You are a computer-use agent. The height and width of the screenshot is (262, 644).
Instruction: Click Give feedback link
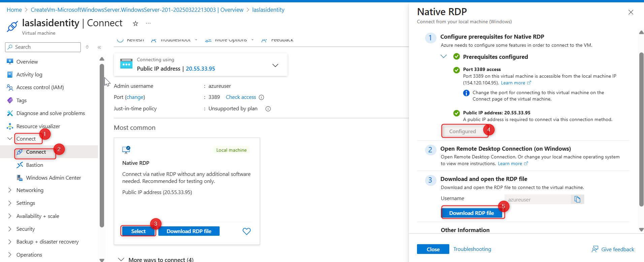pyautogui.click(x=618, y=249)
